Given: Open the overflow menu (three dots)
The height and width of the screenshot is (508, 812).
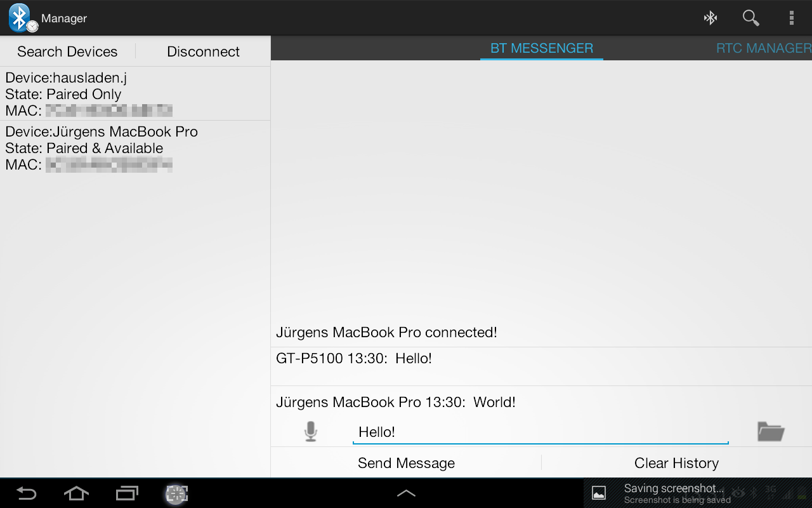Looking at the screenshot, I should (792, 18).
